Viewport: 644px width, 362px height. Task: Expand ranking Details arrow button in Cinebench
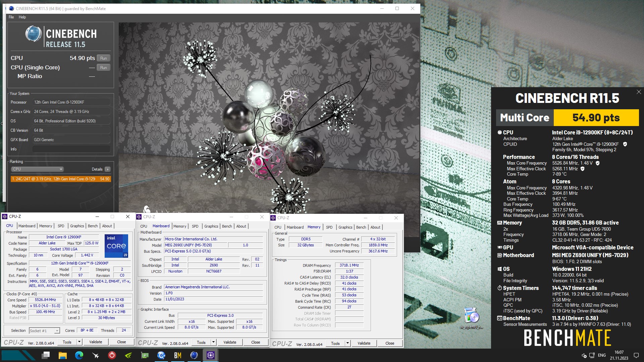pos(107,169)
